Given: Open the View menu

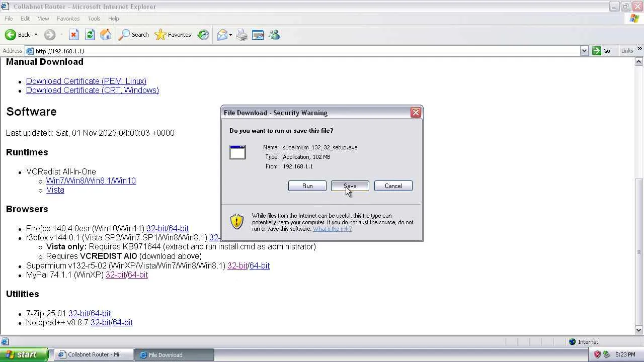Looking at the screenshot, I should point(43,19).
